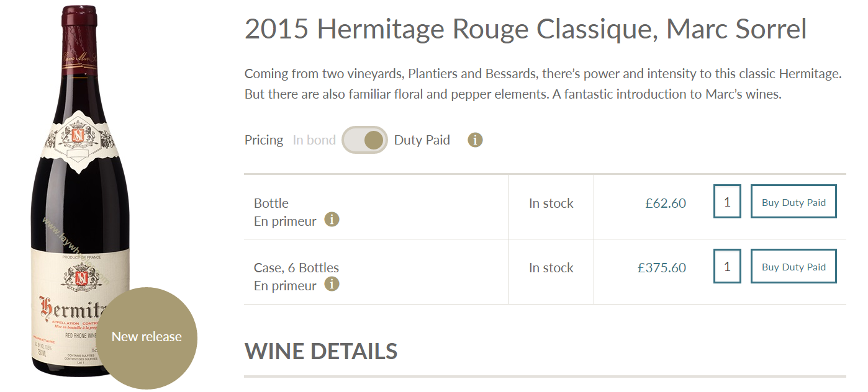
Task: Click In stock status for the Bottle row
Action: click(x=551, y=203)
